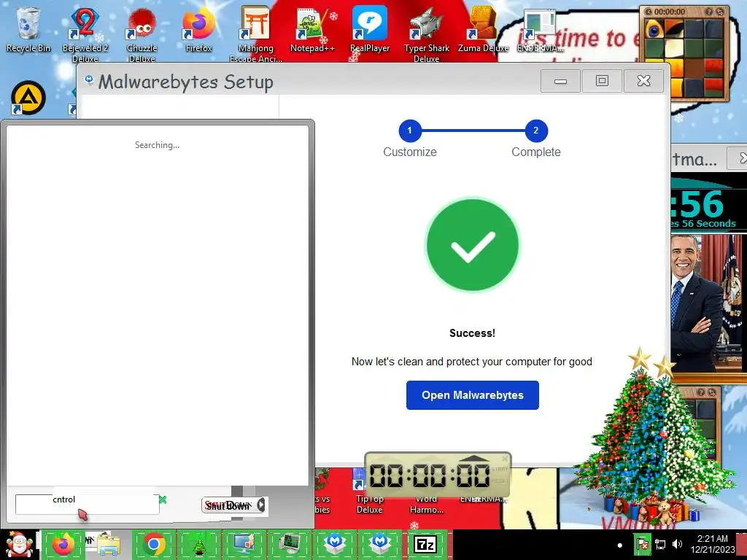Click the toucan puzzle back arrow
The height and width of the screenshot is (560, 747).
[649, 12]
